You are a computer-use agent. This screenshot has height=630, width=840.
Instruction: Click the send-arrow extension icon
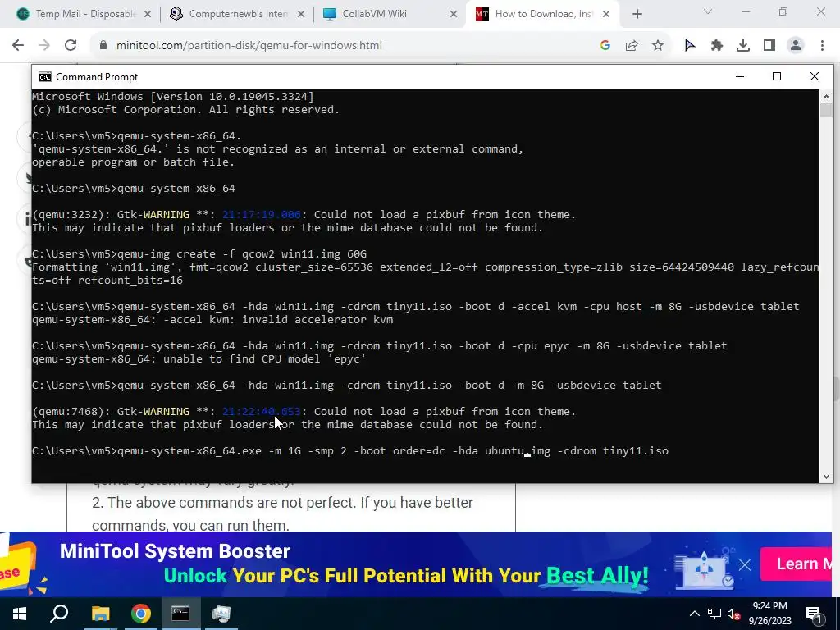click(690, 46)
